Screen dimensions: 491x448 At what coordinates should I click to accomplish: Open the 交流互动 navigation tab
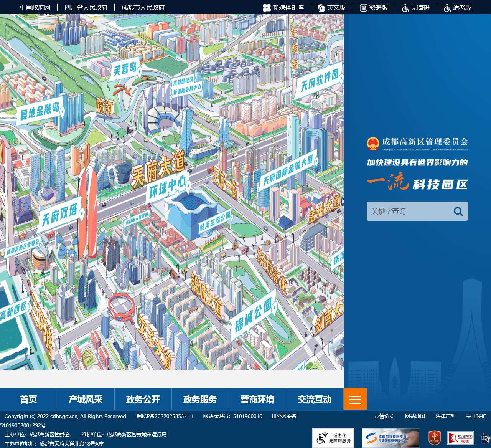pos(315,399)
